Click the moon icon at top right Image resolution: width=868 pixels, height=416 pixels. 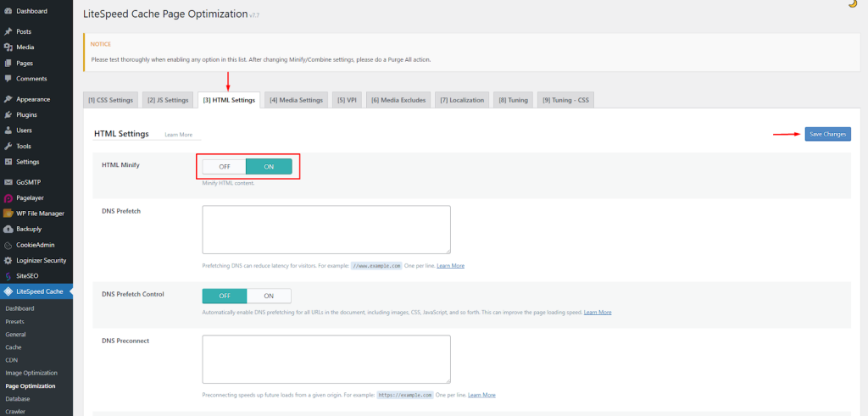(x=853, y=3)
